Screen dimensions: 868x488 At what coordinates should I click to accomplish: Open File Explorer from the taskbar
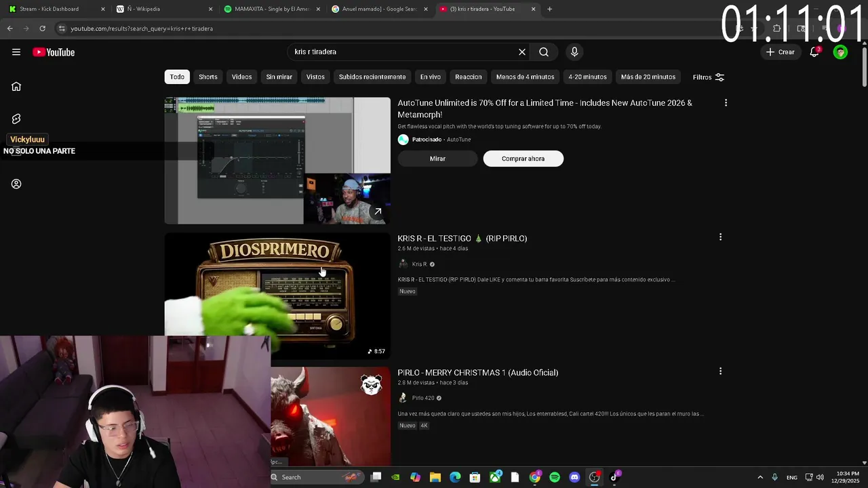(435, 477)
